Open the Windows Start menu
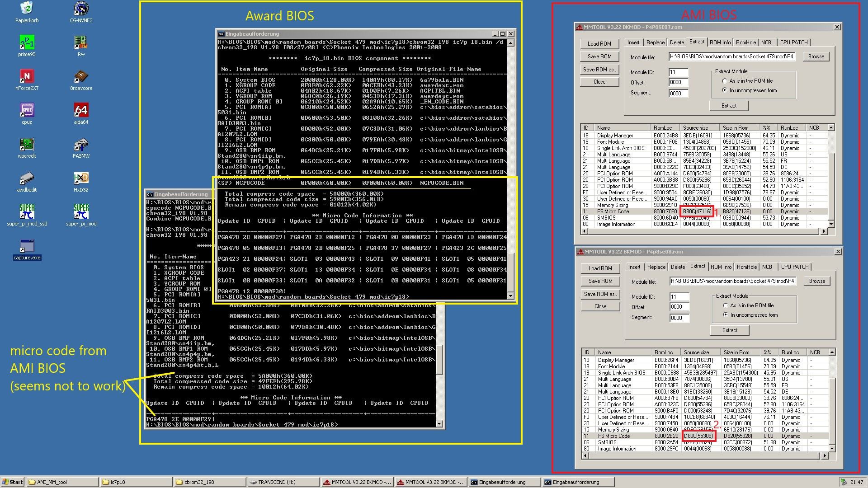868x488 pixels. [x=13, y=482]
